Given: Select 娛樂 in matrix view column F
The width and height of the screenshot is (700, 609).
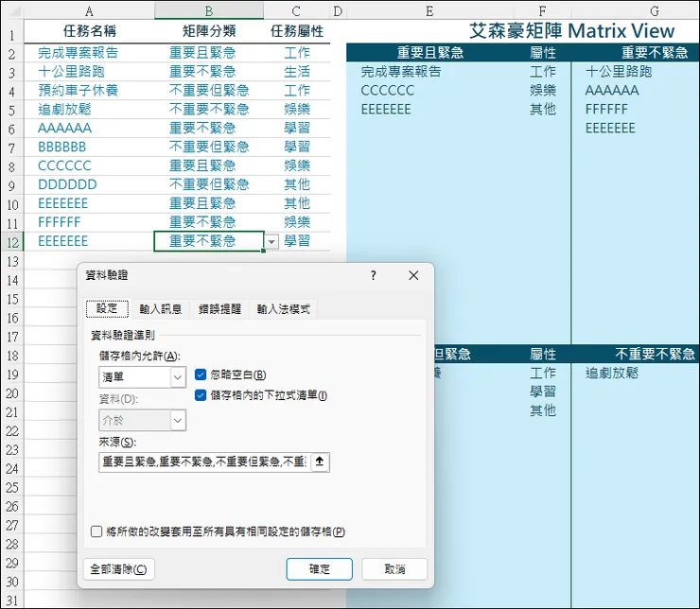Looking at the screenshot, I should [x=542, y=90].
